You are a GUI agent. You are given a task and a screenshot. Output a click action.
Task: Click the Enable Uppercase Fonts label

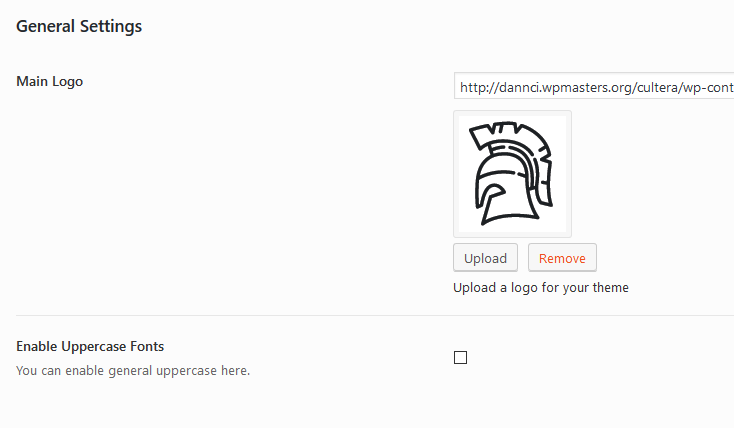tap(90, 346)
